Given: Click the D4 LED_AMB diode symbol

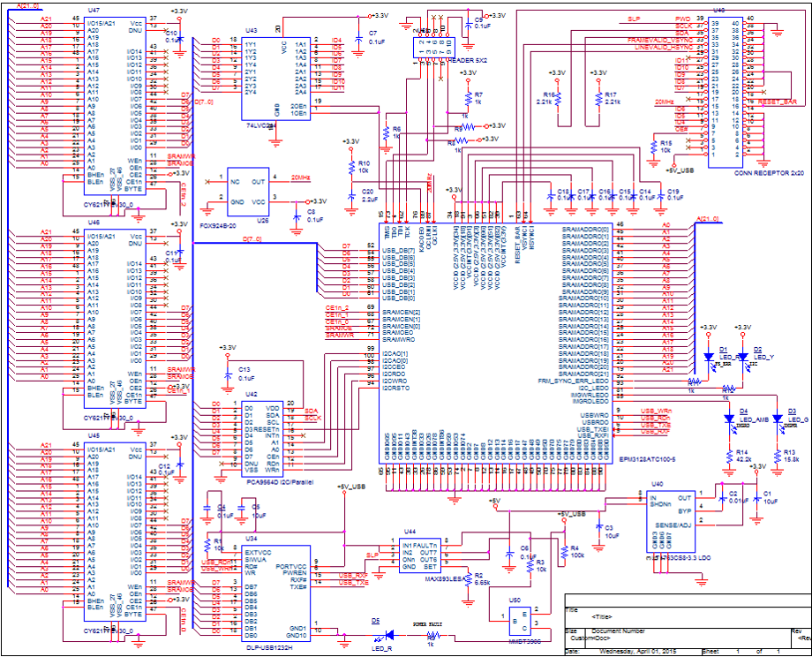Looking at the screenshot, I should coord(729,419).
